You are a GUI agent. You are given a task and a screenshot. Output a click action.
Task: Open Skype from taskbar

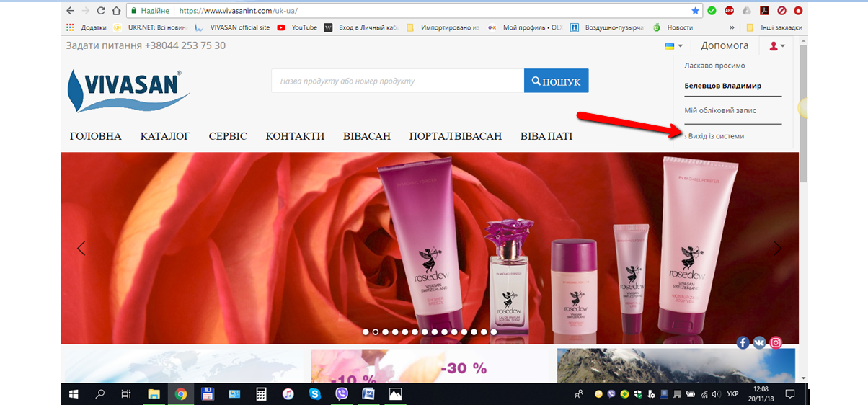click(315, 393)
